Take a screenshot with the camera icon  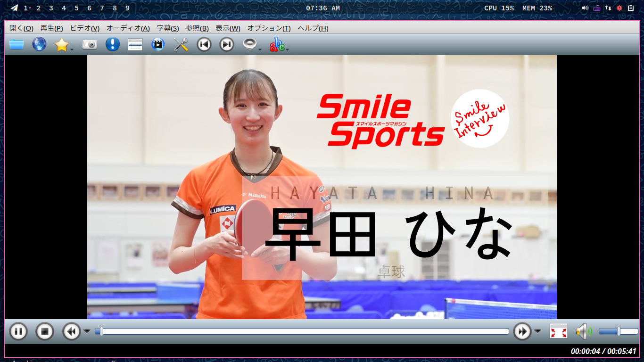[x=90, y=44]
